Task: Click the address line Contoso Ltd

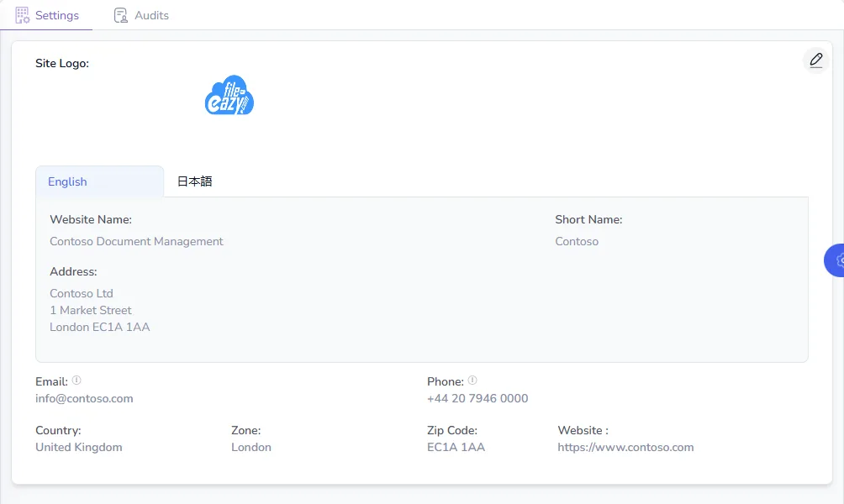Action: (82, 294)
